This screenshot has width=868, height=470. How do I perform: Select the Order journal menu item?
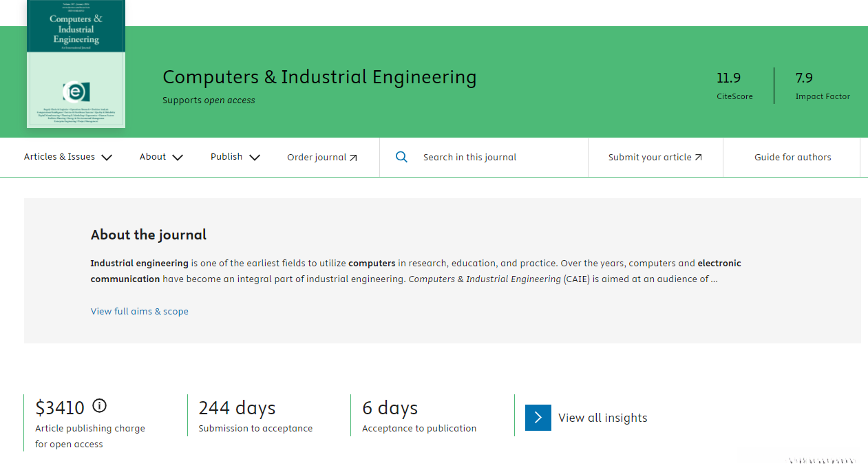click(317, 157)
